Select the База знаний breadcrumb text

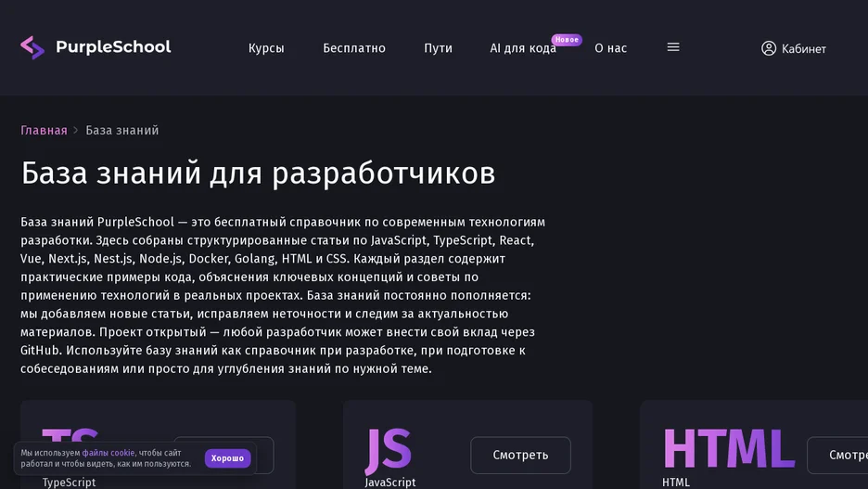point(121,130)
